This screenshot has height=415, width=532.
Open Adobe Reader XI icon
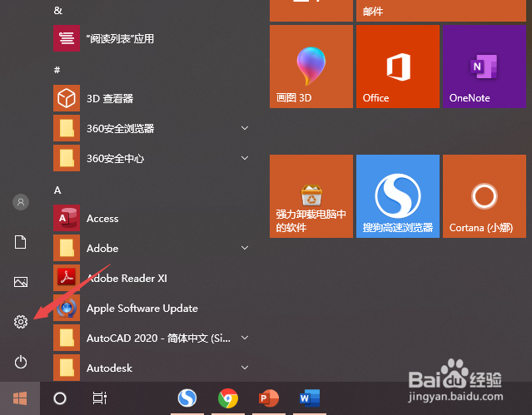67,278
